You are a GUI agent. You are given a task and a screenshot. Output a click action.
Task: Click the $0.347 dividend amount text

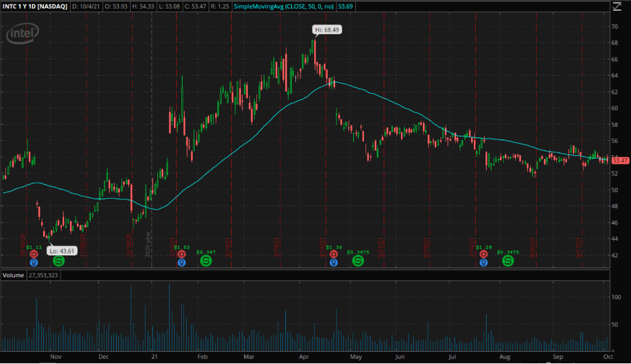point(206,252)
